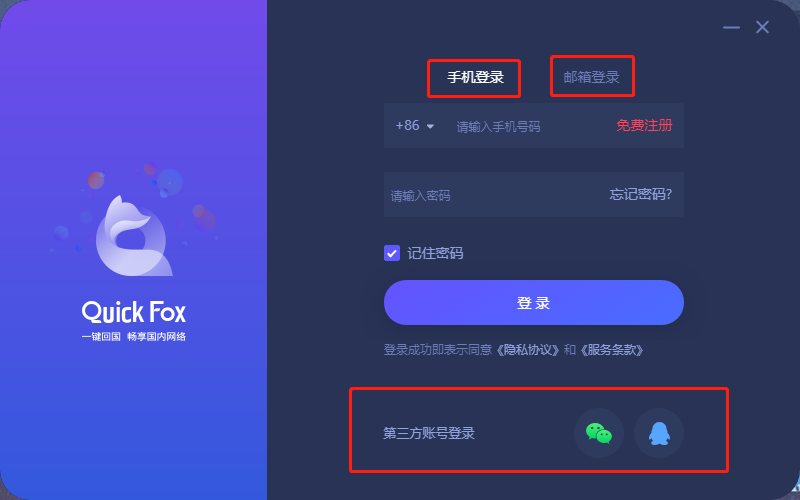The width and height of the screenshot is (800, 500).
Task: Click the Quick Fox title text
Action: pos(134,312)
